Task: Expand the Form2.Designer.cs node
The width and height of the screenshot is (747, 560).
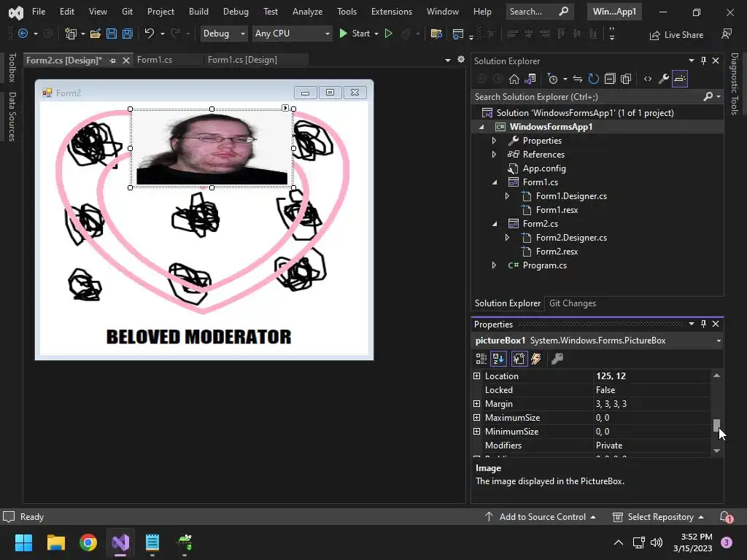Action: 508,237
